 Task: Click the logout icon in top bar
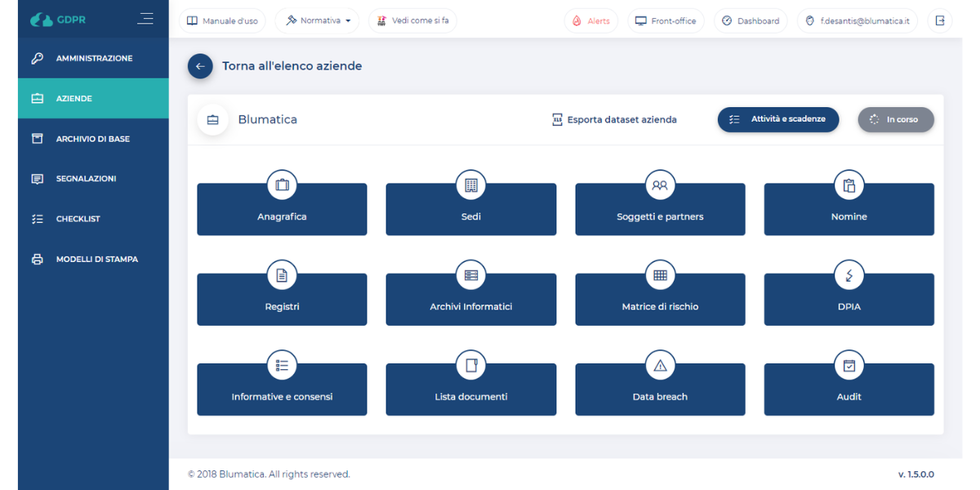pyautogui.click(x=939, y=20)
